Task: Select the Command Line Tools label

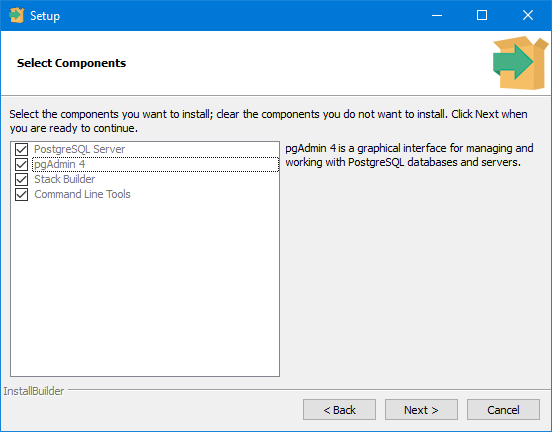Action: pos(82,194)
